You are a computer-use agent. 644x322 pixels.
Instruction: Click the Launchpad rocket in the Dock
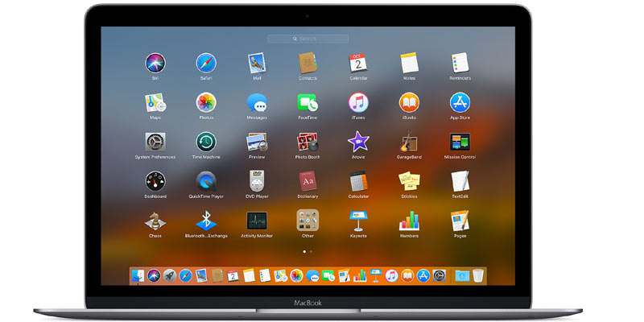(170, 275)
